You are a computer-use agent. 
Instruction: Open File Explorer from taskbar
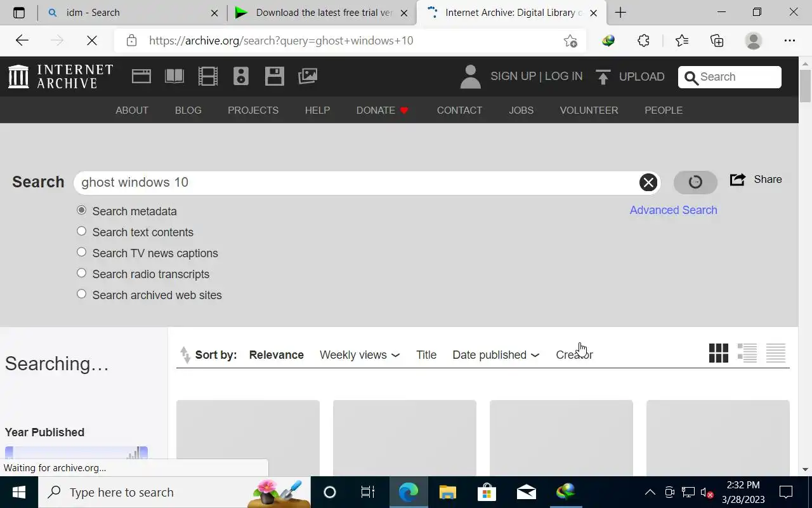[x=447, y=492]
